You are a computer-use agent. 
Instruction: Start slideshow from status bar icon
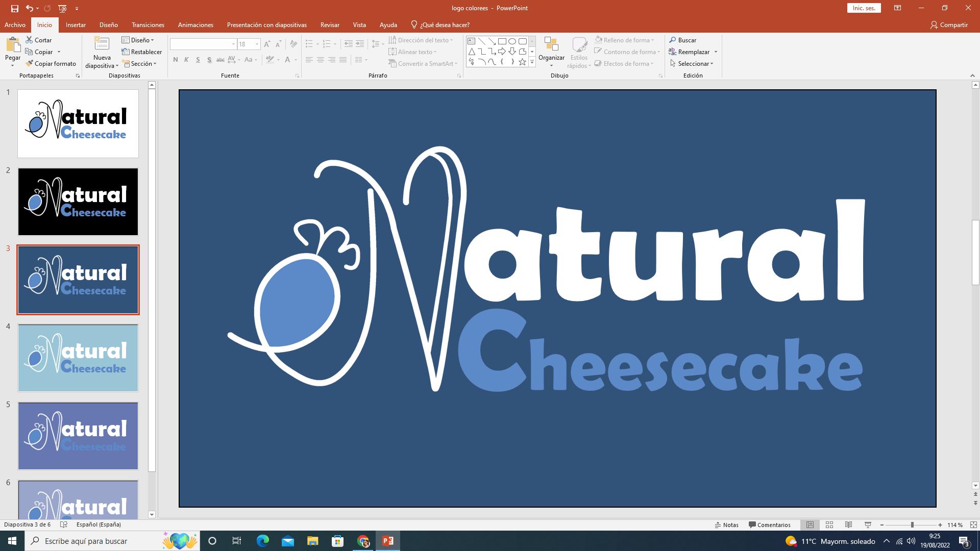click(868, 524)
